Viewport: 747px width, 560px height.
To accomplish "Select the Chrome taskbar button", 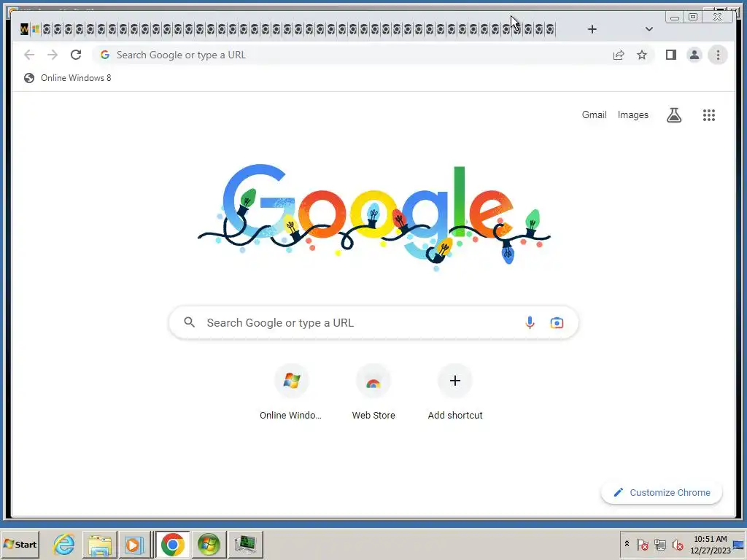I will point(172,544).
